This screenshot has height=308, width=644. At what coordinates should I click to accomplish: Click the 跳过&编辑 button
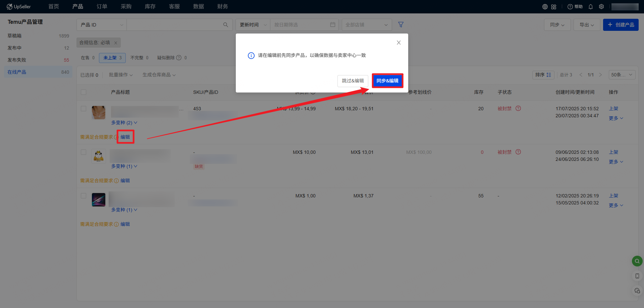[x=353, y=81]
